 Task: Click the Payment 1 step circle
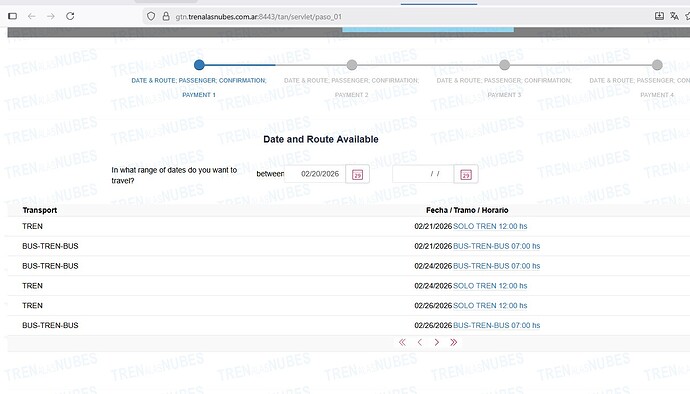tap(199, 65)
